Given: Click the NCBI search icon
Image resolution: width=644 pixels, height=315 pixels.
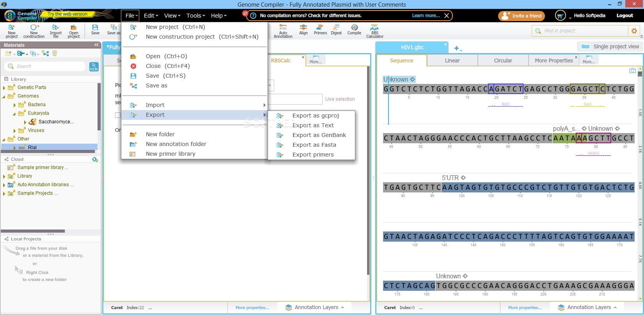Looking at the screenshot, I should (x=94, y=67).
